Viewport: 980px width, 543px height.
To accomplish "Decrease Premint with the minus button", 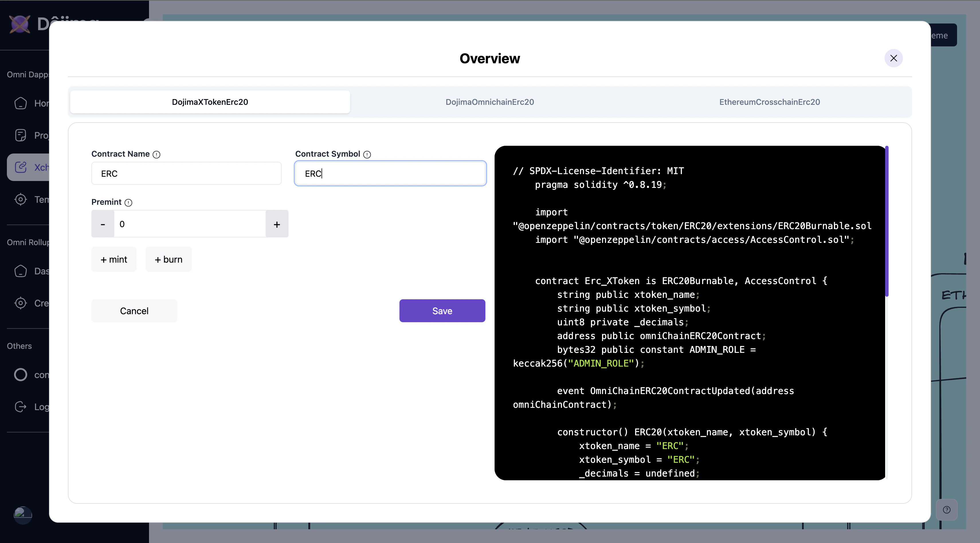I will (103, 224).
